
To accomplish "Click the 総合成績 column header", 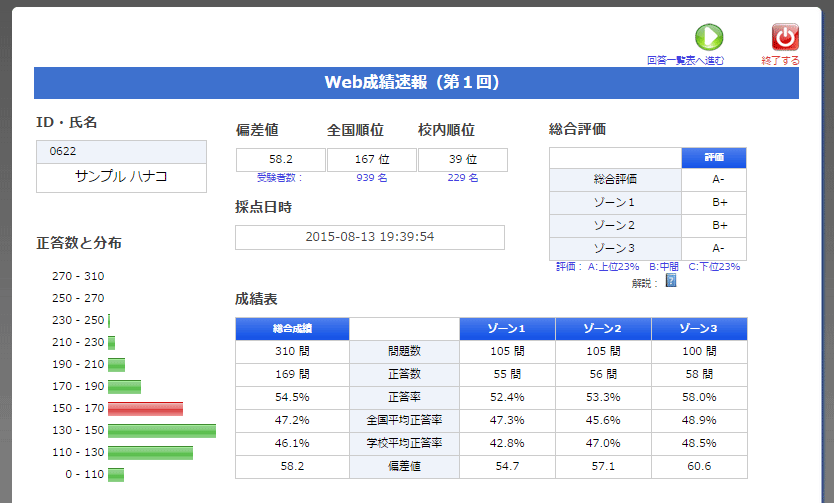I will [x=292, y=329].
